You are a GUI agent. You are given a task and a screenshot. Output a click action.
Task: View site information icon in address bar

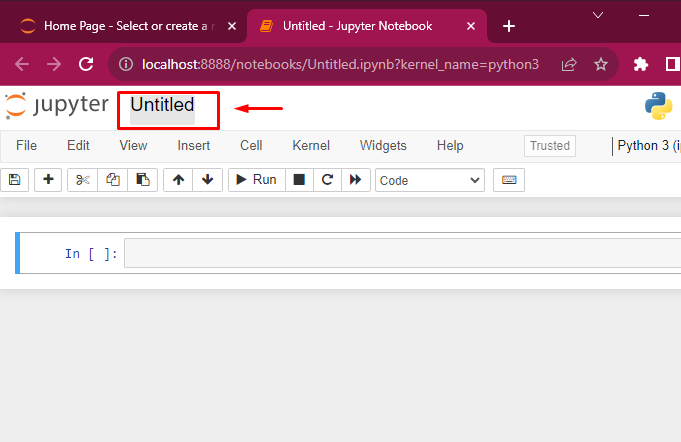126,64
